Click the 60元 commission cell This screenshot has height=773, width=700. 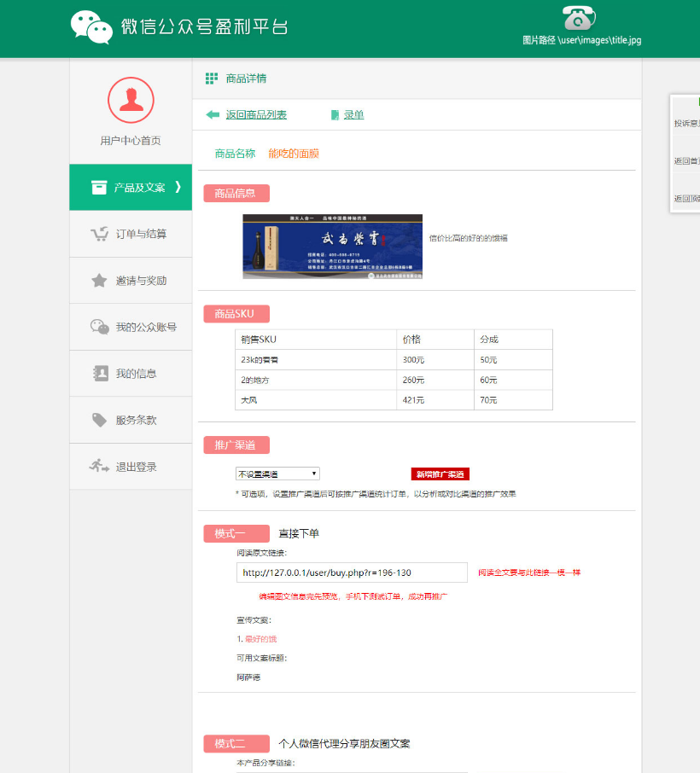(x=513, y=380)
